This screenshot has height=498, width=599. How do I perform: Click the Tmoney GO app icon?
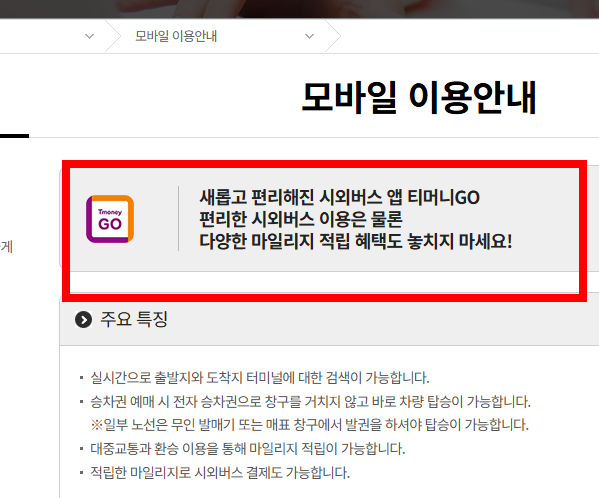point(110,219)
